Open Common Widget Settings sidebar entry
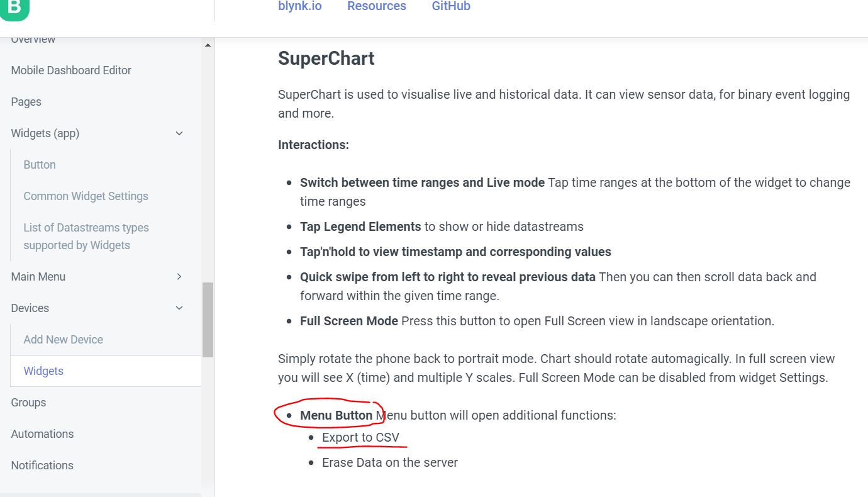Viewport: 868px width, 497px height. pos(86,196)
